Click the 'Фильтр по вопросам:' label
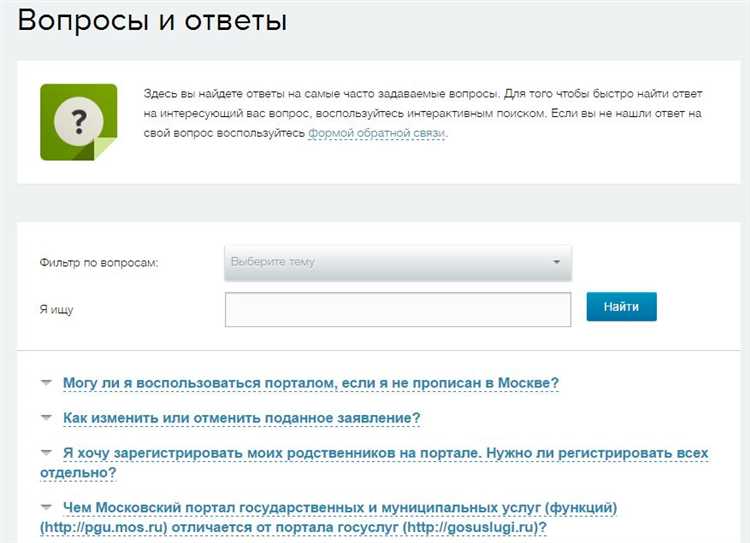 pyautogui.click(x=99, y=263)
